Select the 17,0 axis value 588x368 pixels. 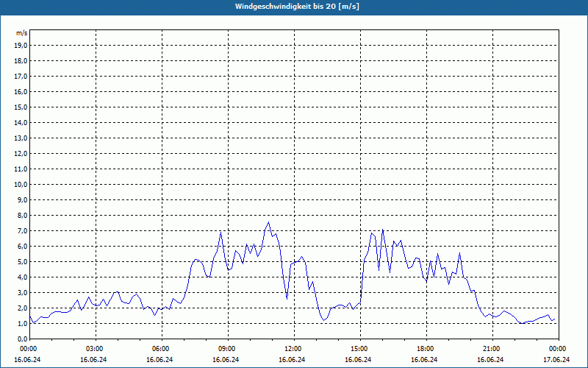click(x=21, y=77)
